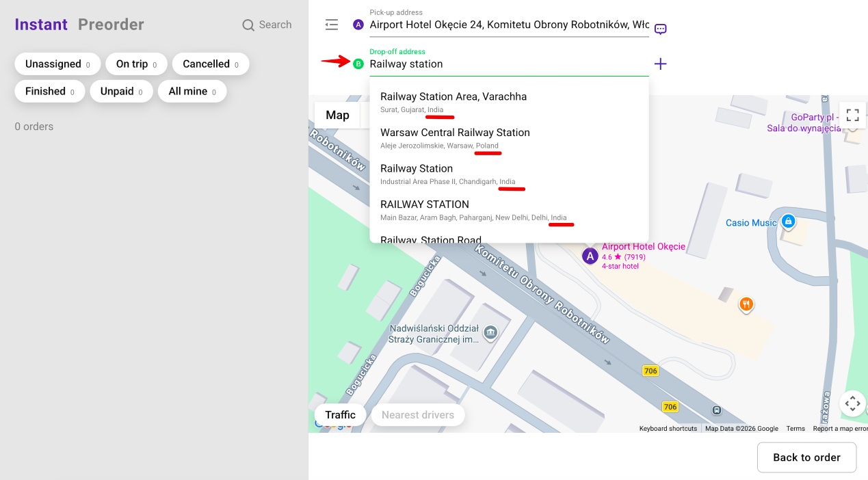
Task: Click the map camera pan control
Action: pyautogui.click(x=852, y=403)
